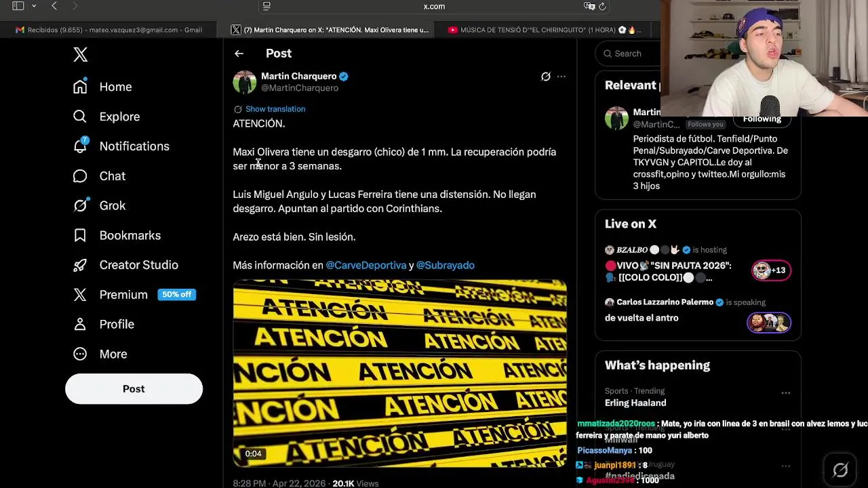The height and width of the screenshot is (488, 868).
Task: Join the 'de vuelta el antro' space
Action: [x=642, y=318]
